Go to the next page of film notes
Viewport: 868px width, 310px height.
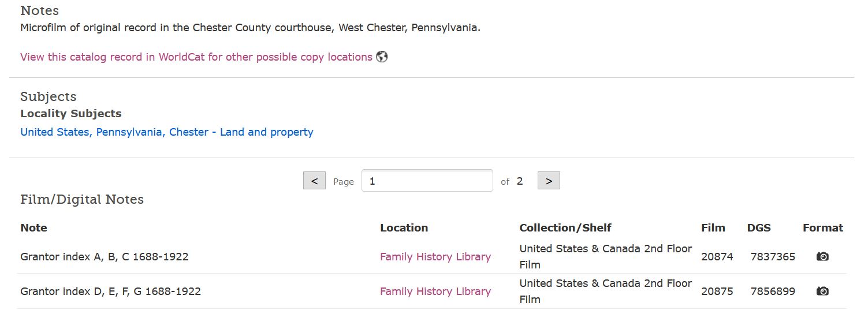pos(549,181)
